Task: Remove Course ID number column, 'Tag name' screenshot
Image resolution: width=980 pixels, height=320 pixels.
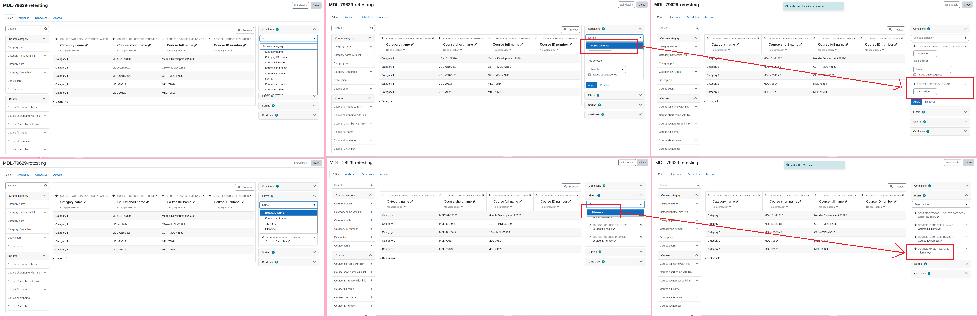Action: 250,196
